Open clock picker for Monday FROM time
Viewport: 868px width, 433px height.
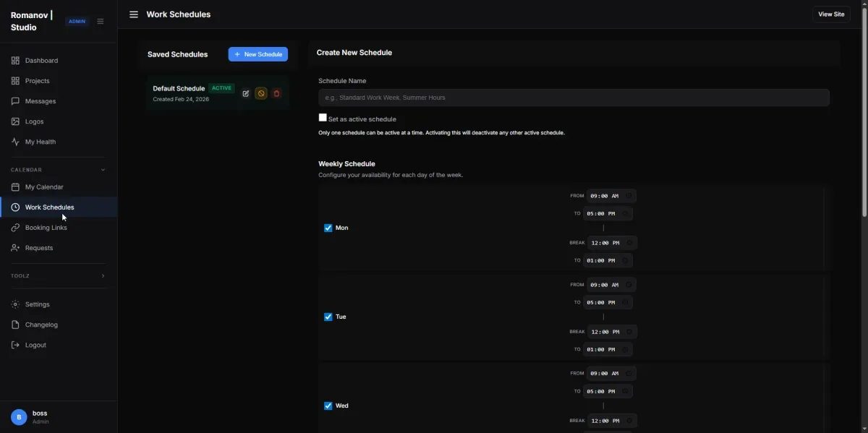(x=629, y=196)
